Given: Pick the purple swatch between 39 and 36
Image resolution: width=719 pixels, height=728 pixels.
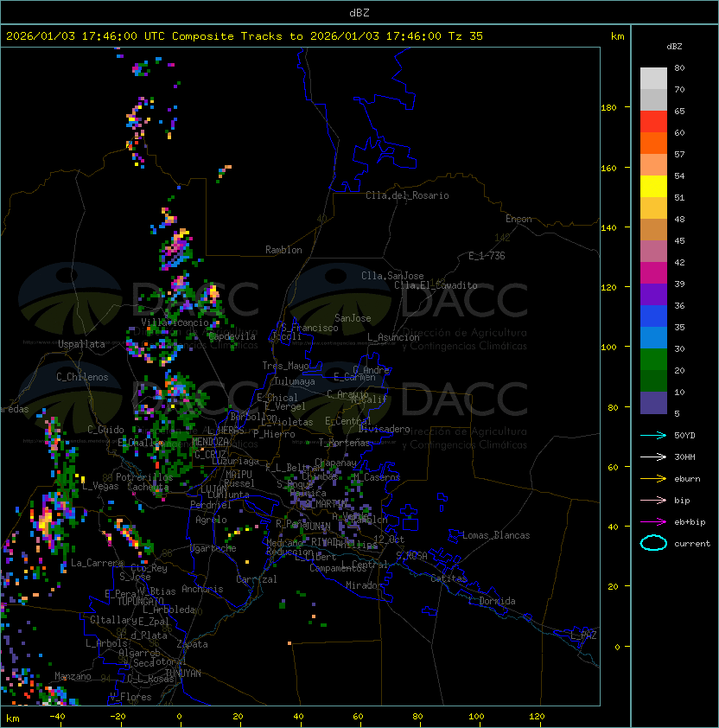Looking at the screenshot, I should click(653, 295).
